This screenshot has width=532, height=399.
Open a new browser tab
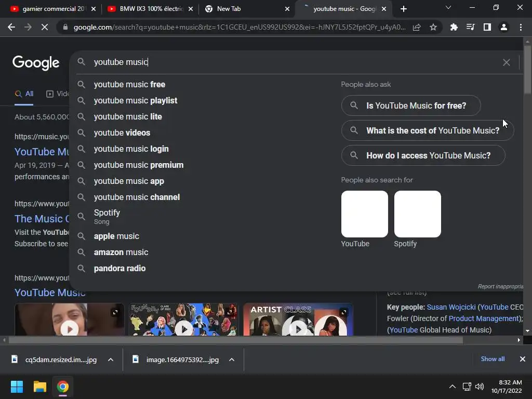coord(403,9)
